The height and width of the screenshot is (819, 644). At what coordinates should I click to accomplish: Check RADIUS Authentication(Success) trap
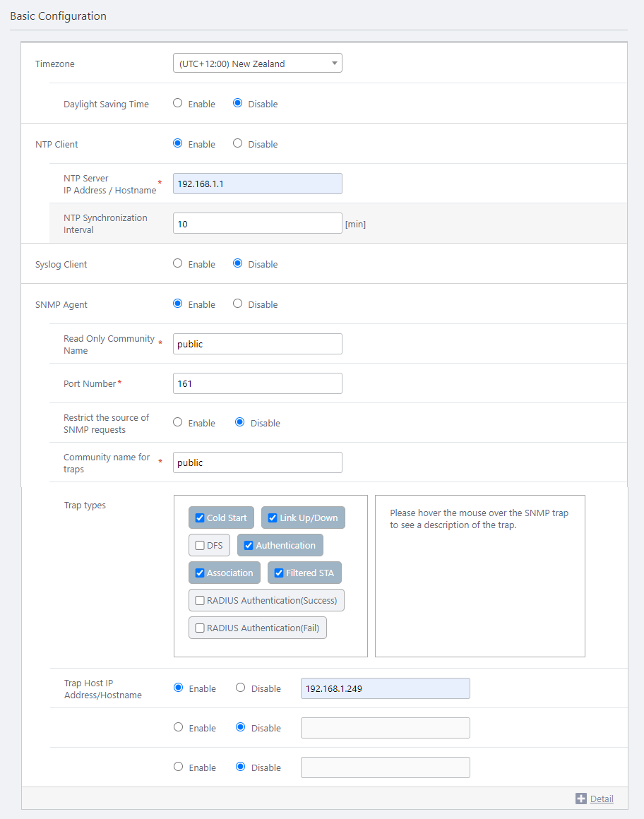click(x=201, y=600)
